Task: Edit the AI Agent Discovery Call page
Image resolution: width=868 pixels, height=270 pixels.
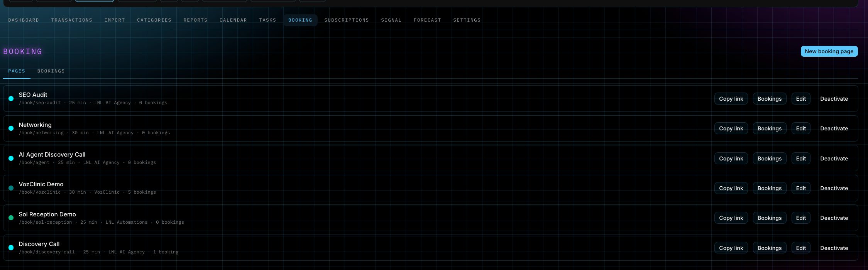Action: [801, 159]
